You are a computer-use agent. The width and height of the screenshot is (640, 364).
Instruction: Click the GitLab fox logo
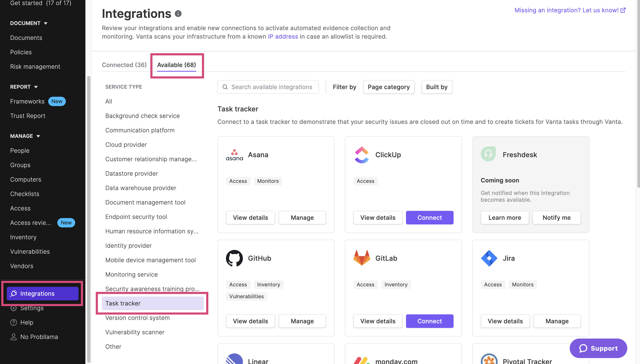[362, 258]
